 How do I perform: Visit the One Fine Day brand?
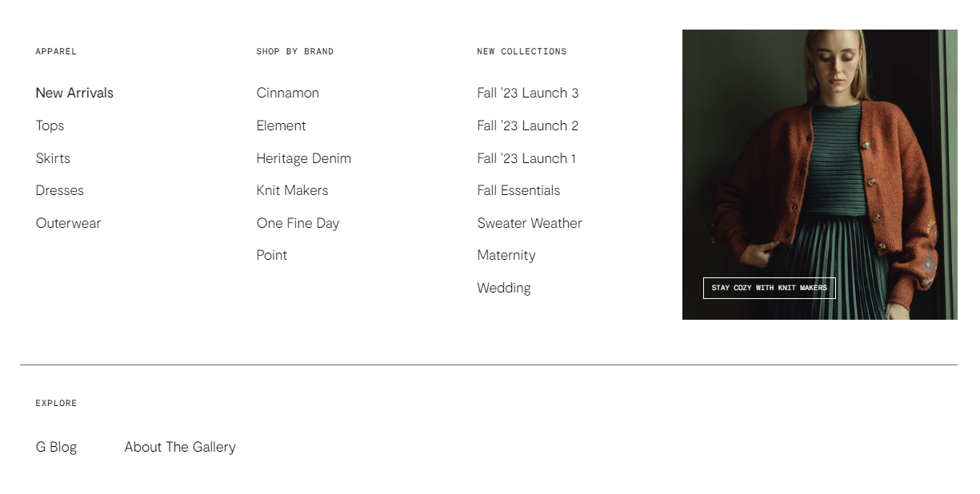(298, 223)
